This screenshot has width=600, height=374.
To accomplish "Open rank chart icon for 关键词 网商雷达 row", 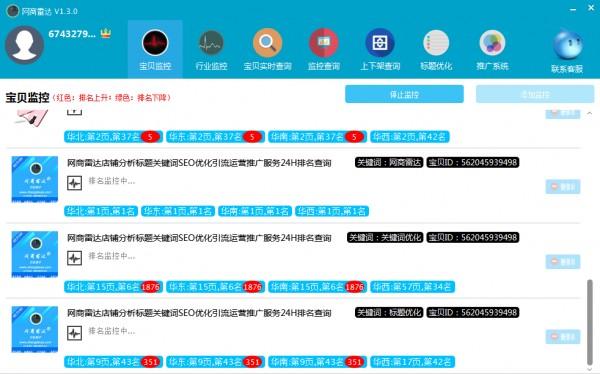I will [x=75, y=183].
